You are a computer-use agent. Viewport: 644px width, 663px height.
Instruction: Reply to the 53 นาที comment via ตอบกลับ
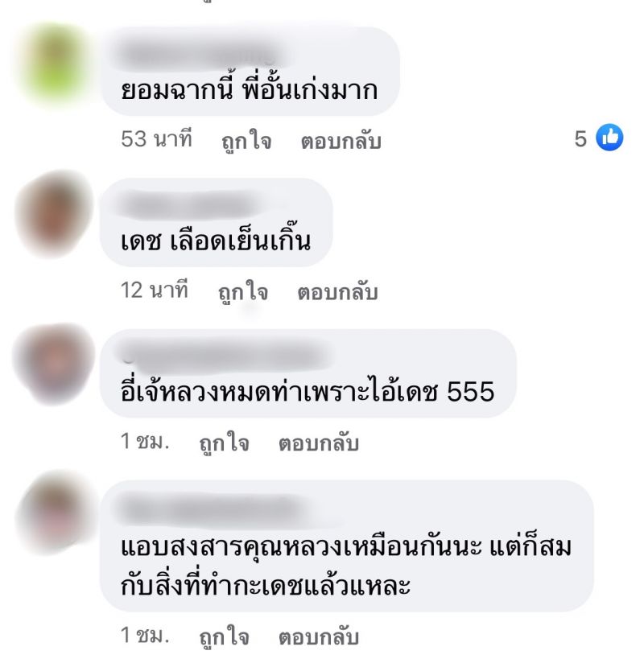[341, 140]
